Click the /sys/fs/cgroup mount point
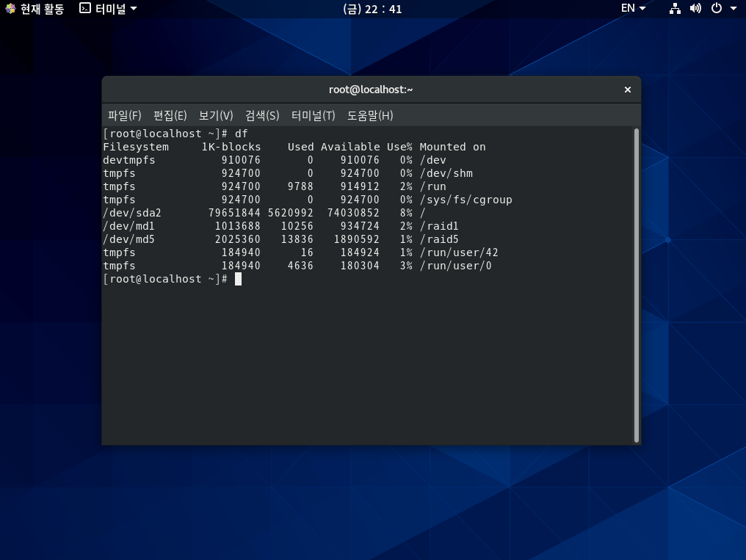746x560 pixels. pyautogui.click(x=466, y=200)
